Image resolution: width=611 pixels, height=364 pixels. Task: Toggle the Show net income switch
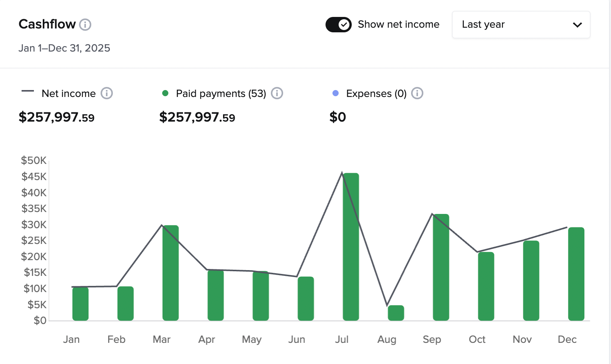coord(338,25)
